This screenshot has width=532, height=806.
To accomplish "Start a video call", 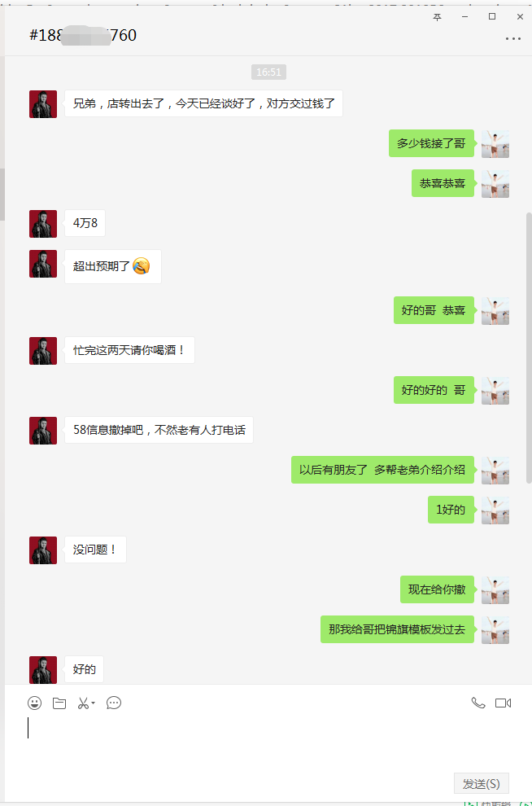I will tap(503, 703).
